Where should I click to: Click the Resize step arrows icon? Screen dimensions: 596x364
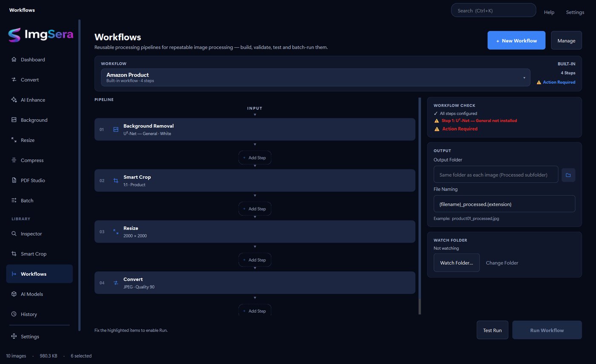click(x=116, y=232)
